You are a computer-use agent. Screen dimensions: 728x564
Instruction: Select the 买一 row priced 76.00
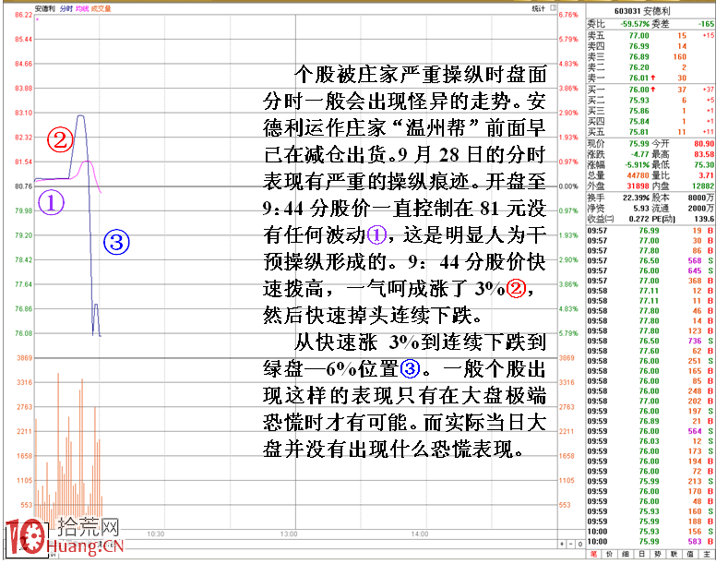click(x=650, y=90)
